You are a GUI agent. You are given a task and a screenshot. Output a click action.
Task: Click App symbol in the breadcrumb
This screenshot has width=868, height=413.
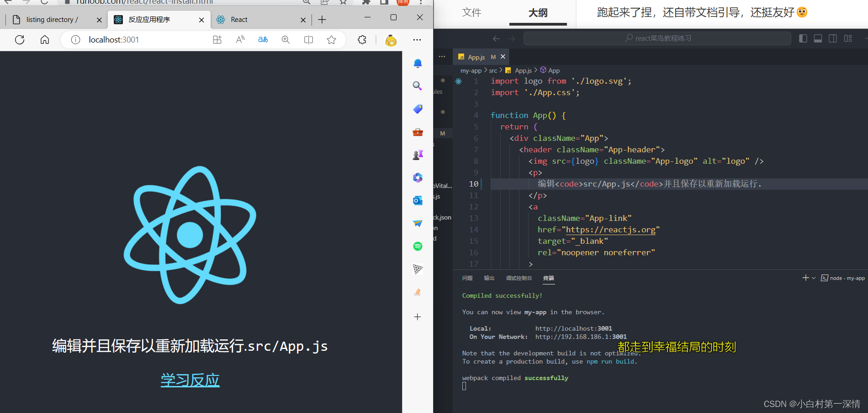coord(554,70)
